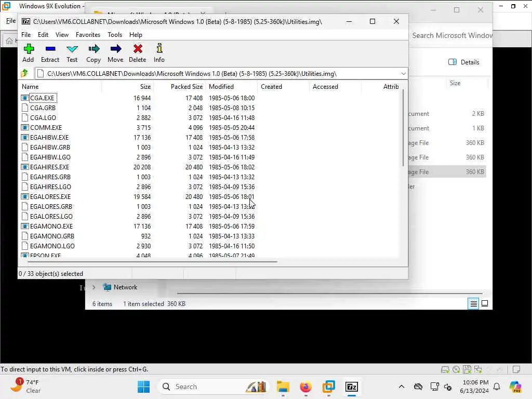Click the COMM.EXE file icon
The image size is (532, 399).
tap(24, 128)
